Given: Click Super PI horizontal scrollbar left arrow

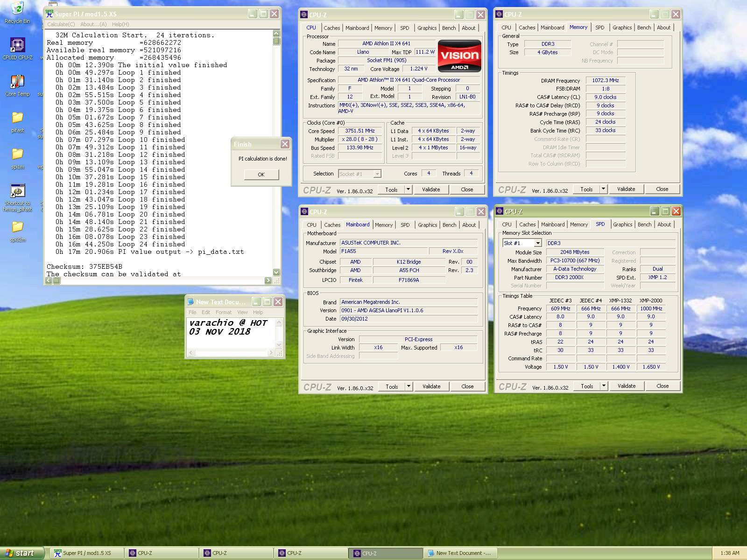Looking at the screenshot, I should coord(49,280).
